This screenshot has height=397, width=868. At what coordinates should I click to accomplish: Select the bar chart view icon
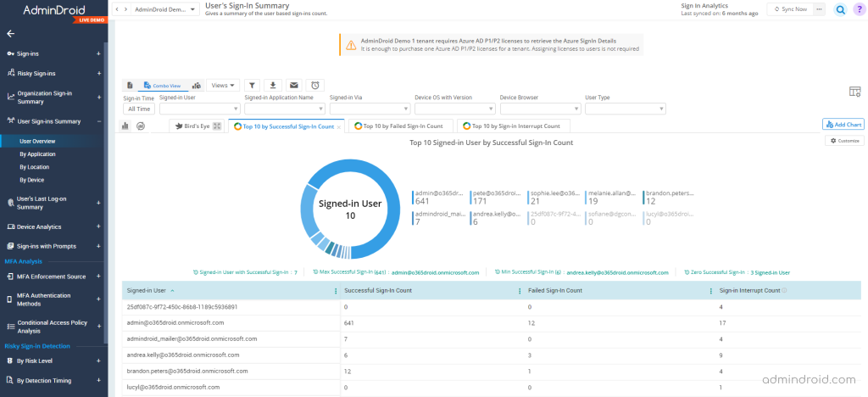coord(125,126)
